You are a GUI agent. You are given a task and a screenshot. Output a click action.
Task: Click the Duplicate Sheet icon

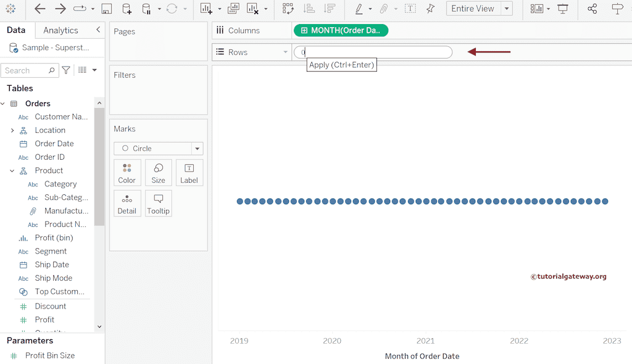[x=233, y=9]
